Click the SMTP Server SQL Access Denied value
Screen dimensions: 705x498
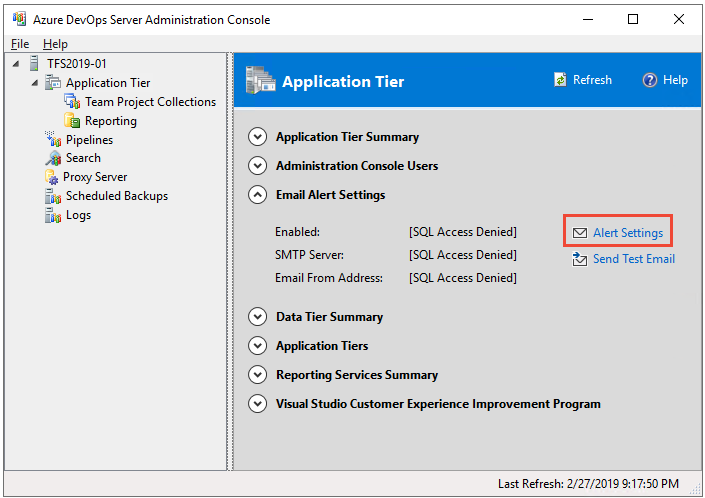(463, 255)
